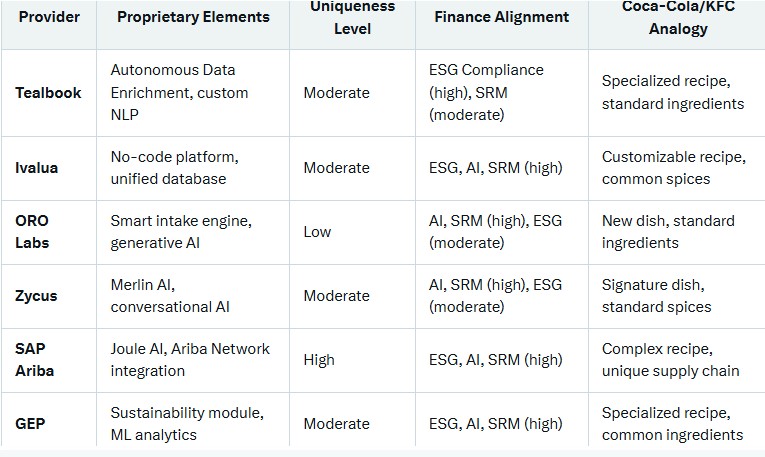Select the Low uniqueness level cell
The width and height of the screenshot is (765, 457).
point(317,232)
